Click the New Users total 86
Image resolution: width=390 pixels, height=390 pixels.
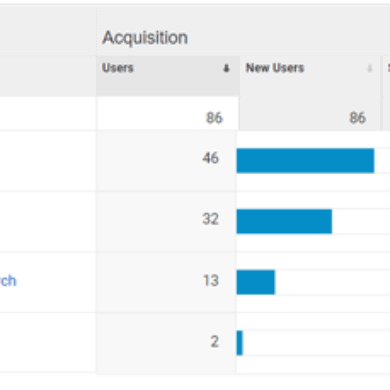point(357,118)
